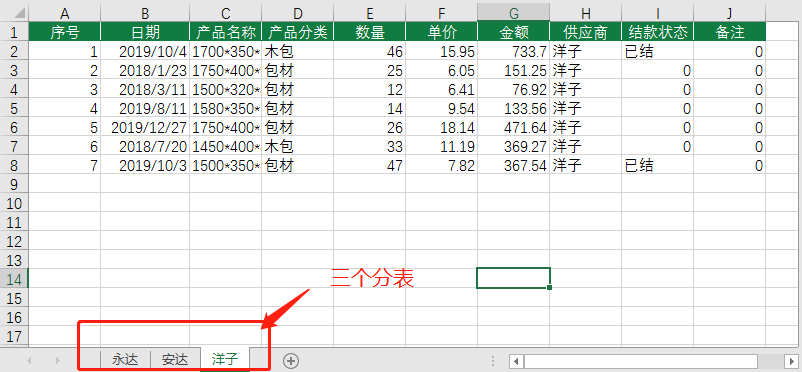Select column A header

64,12
